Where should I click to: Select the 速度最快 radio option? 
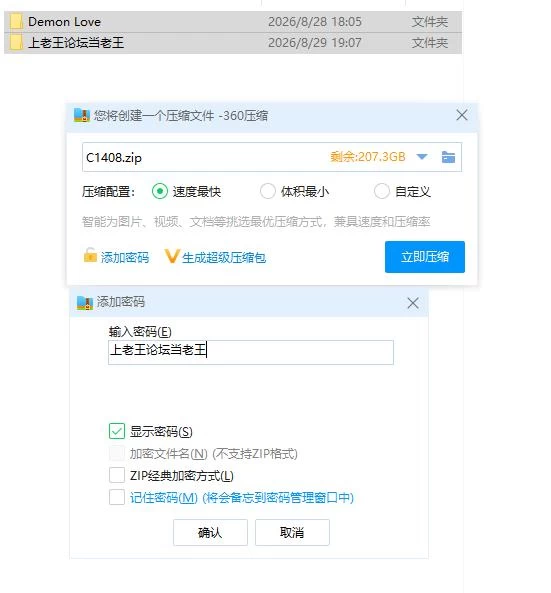[160, 191]
